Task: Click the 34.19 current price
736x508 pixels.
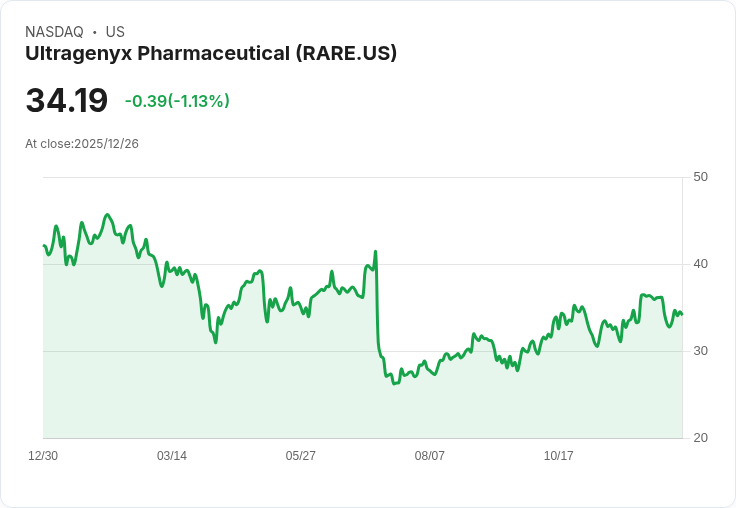Action: (66, 101)
